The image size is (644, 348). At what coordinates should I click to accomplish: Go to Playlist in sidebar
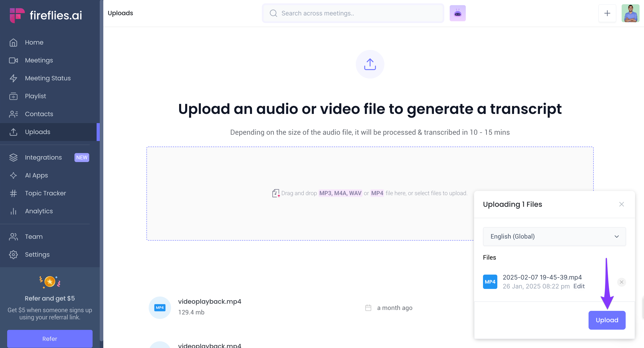(x=35, y=96)
